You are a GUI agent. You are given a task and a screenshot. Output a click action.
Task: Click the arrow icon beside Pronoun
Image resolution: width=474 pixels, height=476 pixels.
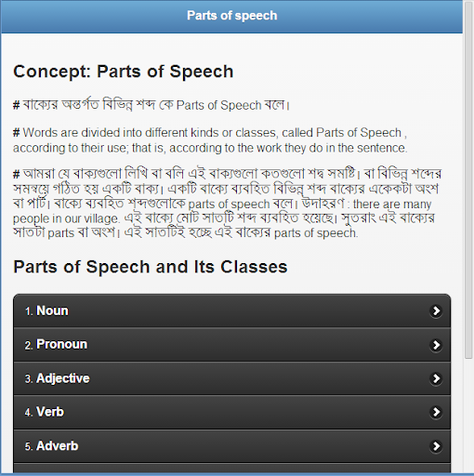tap(436, 345)
